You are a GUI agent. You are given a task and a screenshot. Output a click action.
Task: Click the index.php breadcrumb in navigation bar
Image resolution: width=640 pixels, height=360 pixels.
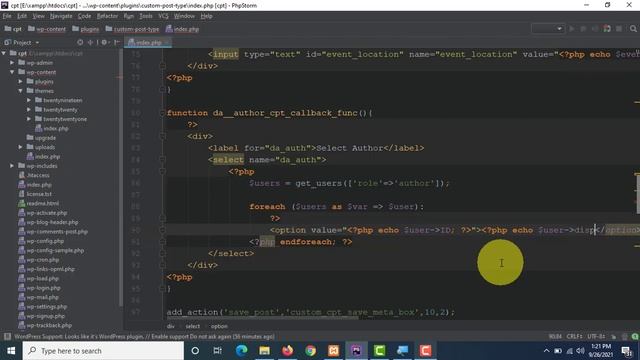(x=182, y=29)
